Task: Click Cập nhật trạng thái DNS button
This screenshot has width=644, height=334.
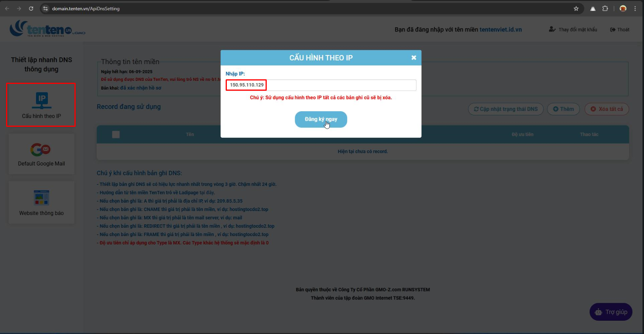Action: click(x=506, y=109)
